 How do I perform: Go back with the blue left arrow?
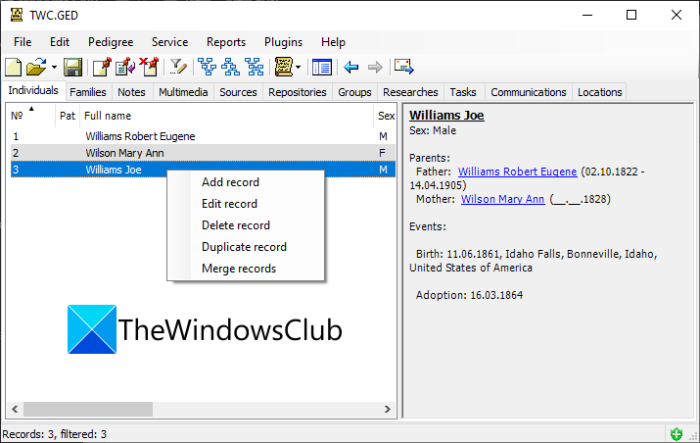click(351, 67)
